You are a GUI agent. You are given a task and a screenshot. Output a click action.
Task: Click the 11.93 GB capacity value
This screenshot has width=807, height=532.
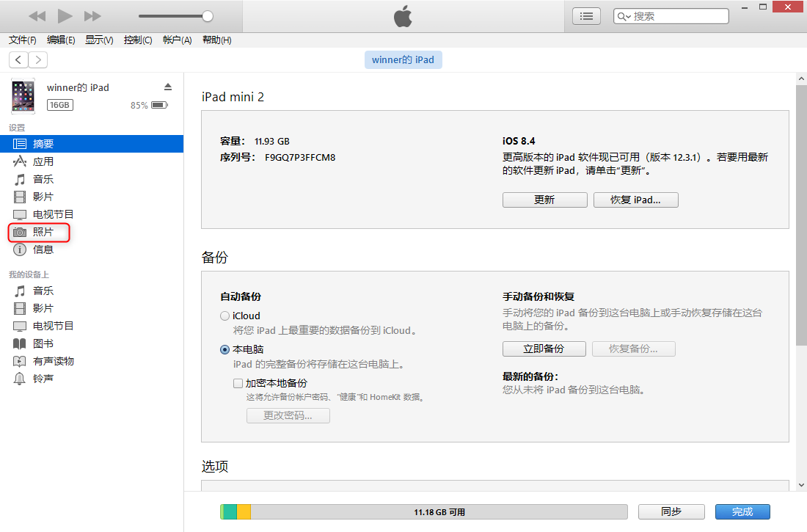click(x=271, y=141)
